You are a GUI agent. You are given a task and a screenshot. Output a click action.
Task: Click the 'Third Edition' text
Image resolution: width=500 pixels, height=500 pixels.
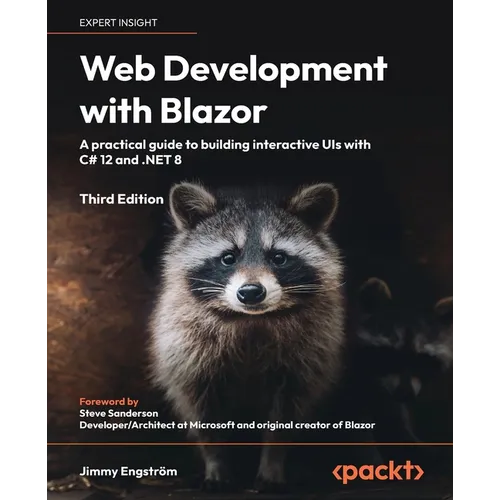[x=122, y=199]
